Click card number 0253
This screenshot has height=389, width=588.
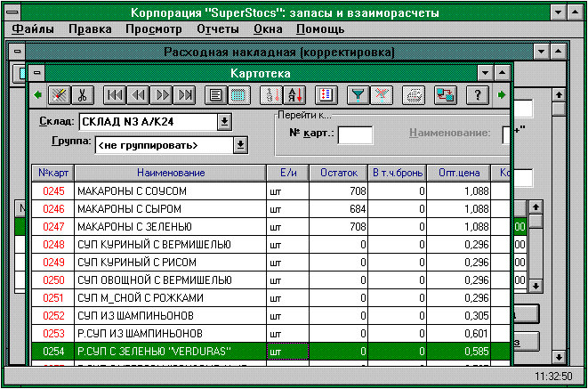53,334
